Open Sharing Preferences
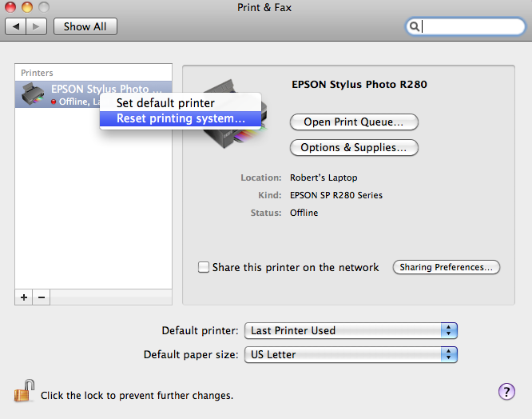This screenshot has height=419, width=532. [446, 267]
